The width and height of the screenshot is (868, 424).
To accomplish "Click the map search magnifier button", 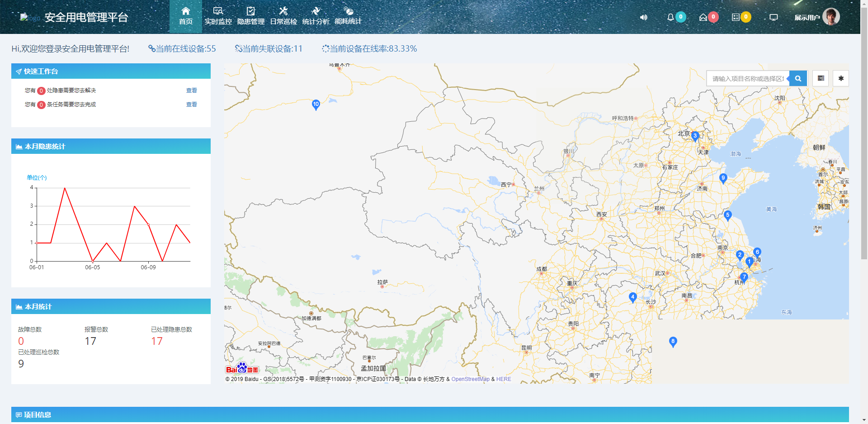I will [x=798, y=79].
